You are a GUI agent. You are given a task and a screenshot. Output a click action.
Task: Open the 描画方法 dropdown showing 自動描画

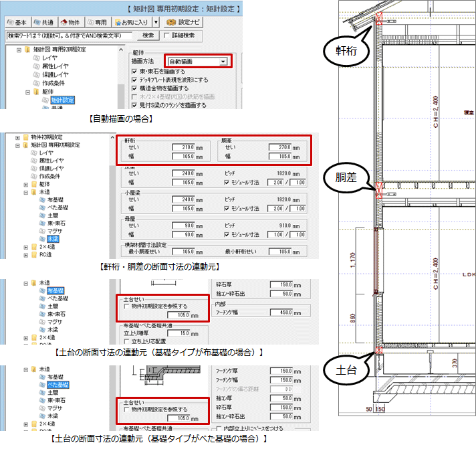click(198, 62)
